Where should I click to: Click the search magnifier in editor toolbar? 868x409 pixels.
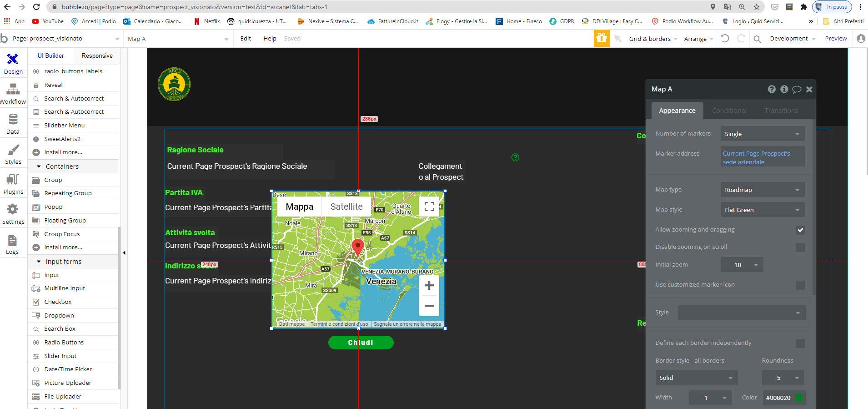pos(757,39)
